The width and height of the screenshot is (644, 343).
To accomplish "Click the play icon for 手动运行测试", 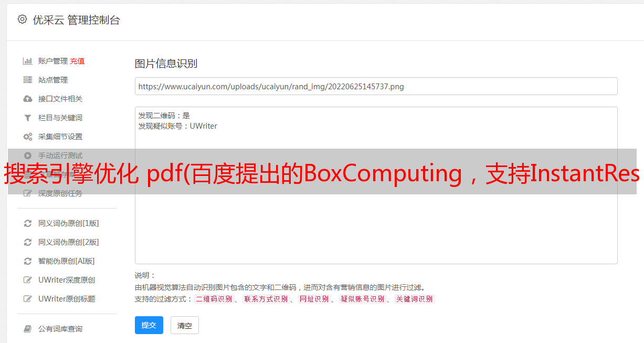I will pyautogui.click(x=28, y=155).
